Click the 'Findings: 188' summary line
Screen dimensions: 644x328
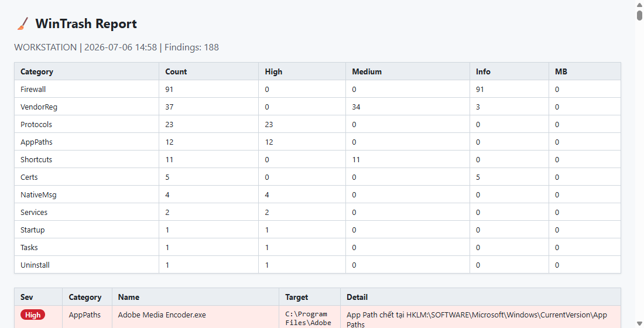tap(117, 47)
